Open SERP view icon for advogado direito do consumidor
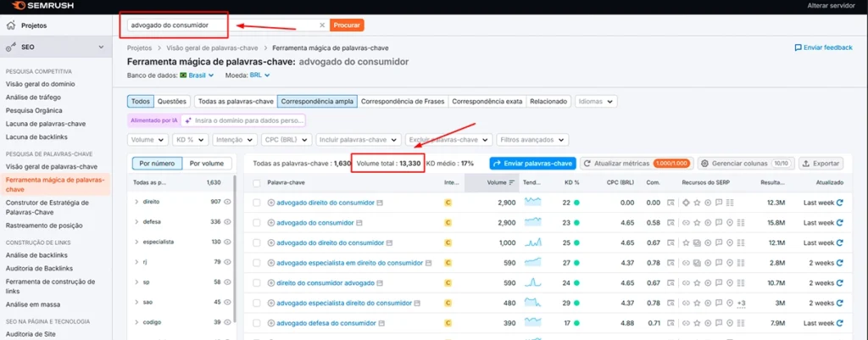The image size is (868, 340). tap(380, 203)
